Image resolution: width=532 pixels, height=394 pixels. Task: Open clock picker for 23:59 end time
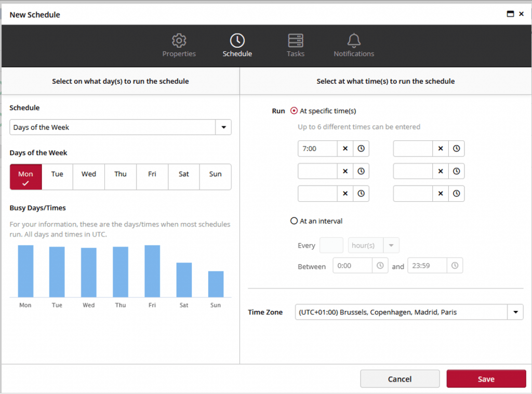(x=455, y=266)
